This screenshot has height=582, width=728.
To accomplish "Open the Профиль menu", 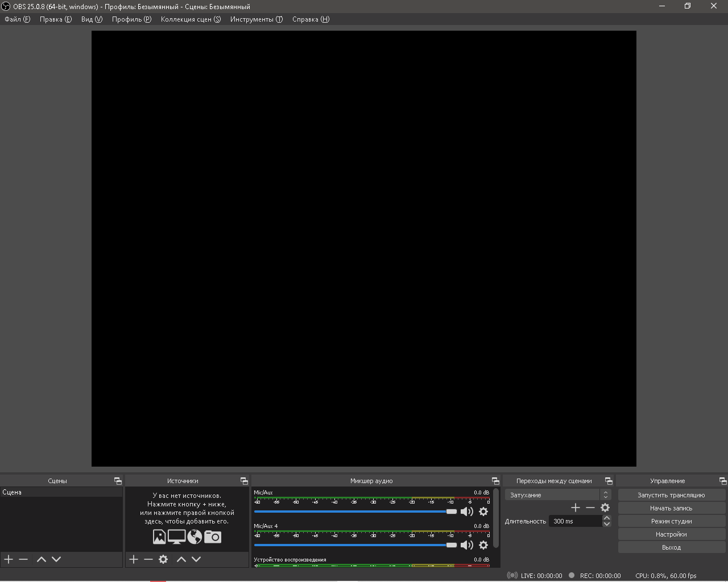I will tap(131, 19).
